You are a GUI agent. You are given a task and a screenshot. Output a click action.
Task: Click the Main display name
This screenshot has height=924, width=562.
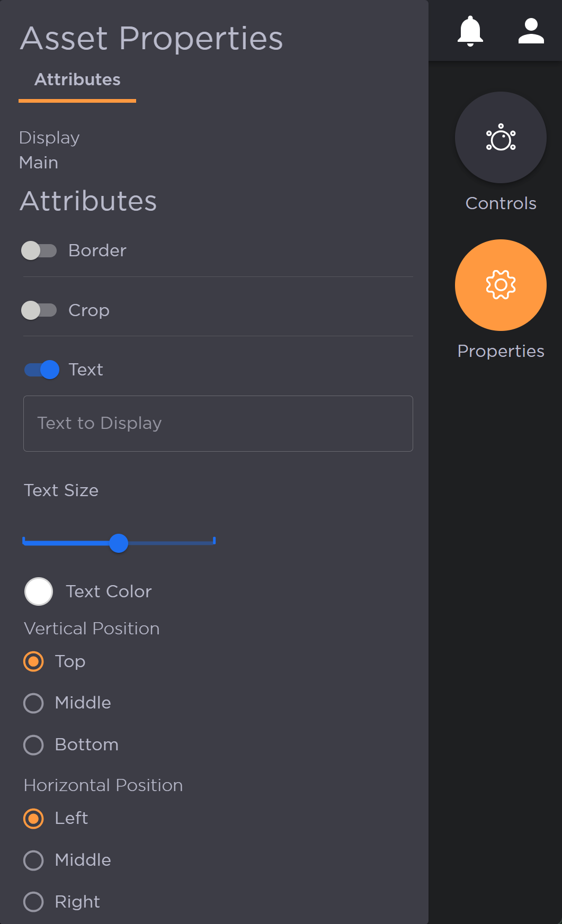click(x=38, y=163)
